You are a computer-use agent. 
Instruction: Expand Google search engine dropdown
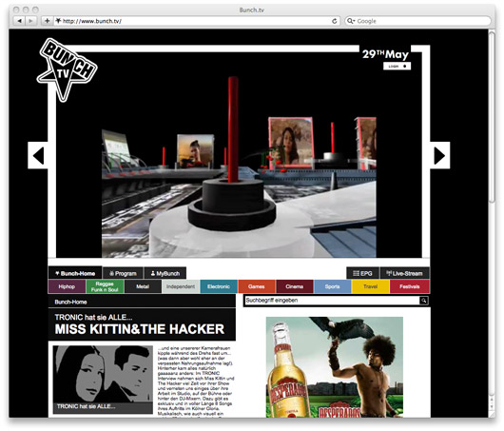[x=350, y=21]
